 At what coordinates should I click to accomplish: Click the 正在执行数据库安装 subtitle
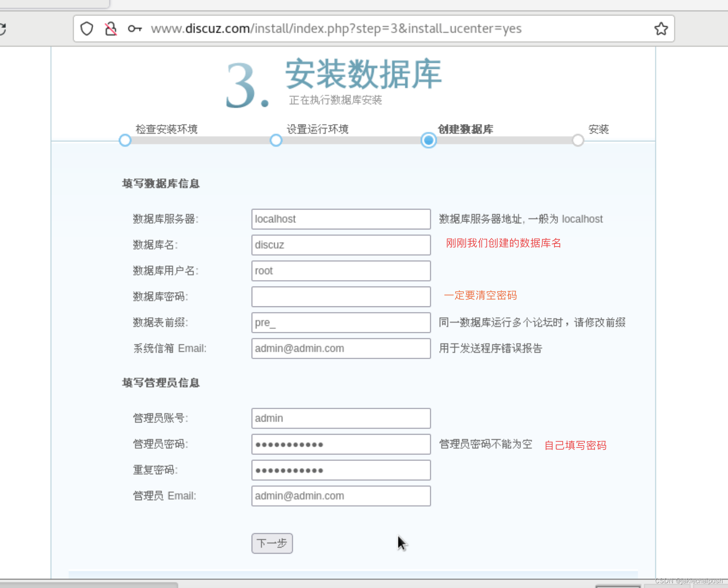pyautogui.click(x=336, y=100)
